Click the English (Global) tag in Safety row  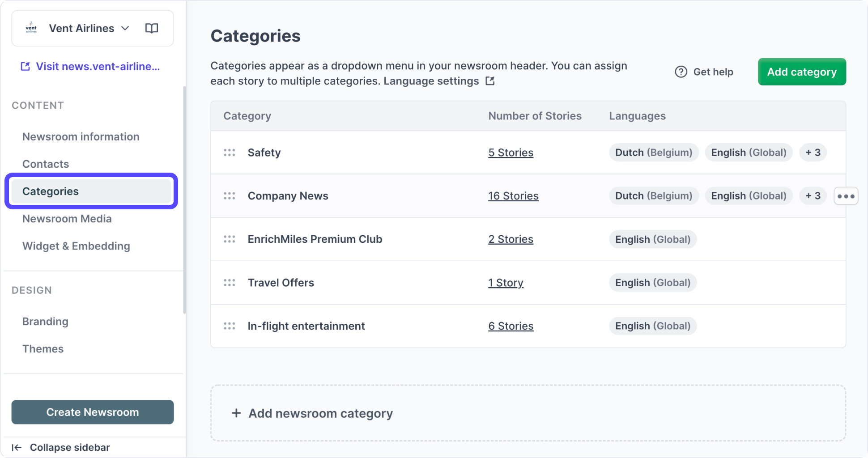pos(749,153)
